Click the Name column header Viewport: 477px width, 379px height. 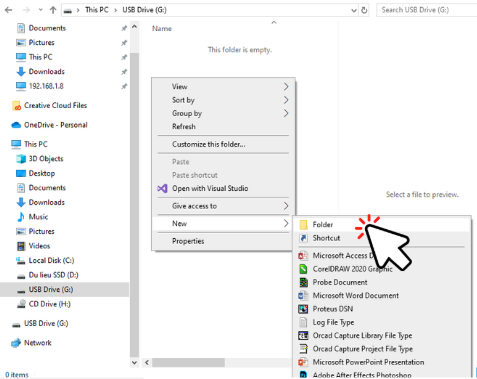tap(162, 29)
